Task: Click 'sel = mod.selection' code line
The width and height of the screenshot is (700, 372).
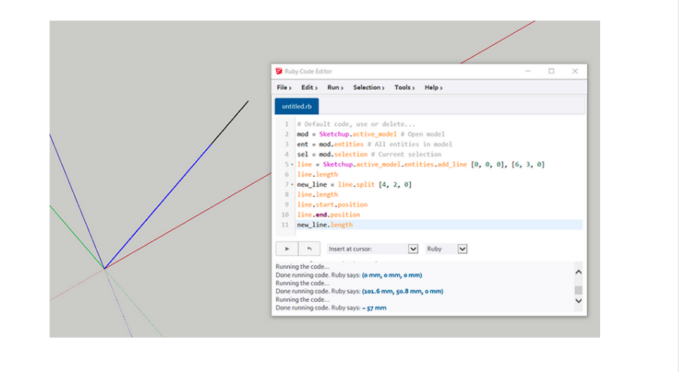Action: tap(369, 155)
